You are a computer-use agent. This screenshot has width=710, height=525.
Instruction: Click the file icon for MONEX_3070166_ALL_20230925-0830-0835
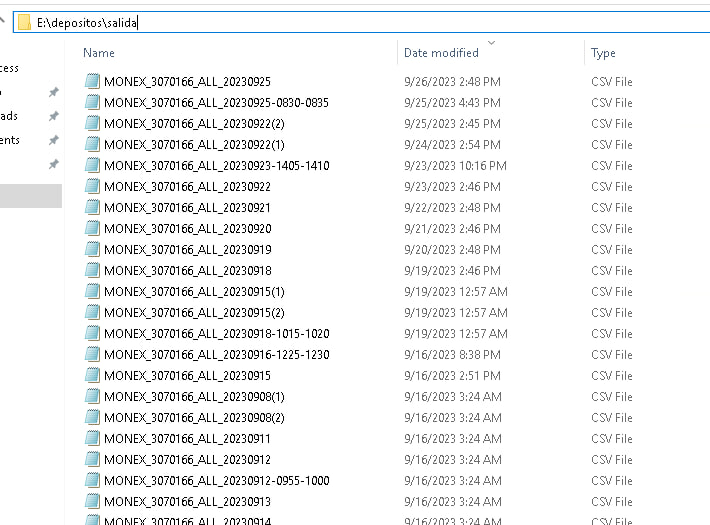coord(92,102)
